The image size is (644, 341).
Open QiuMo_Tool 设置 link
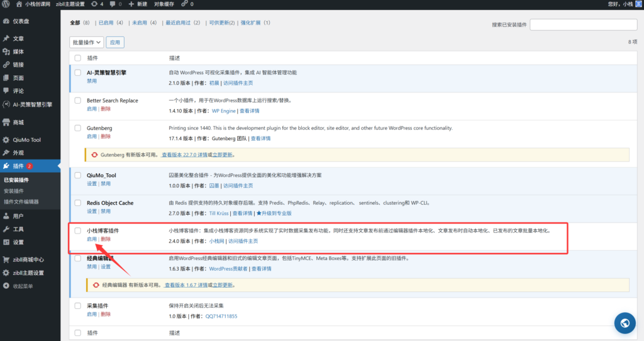click(x=92, y=184)
